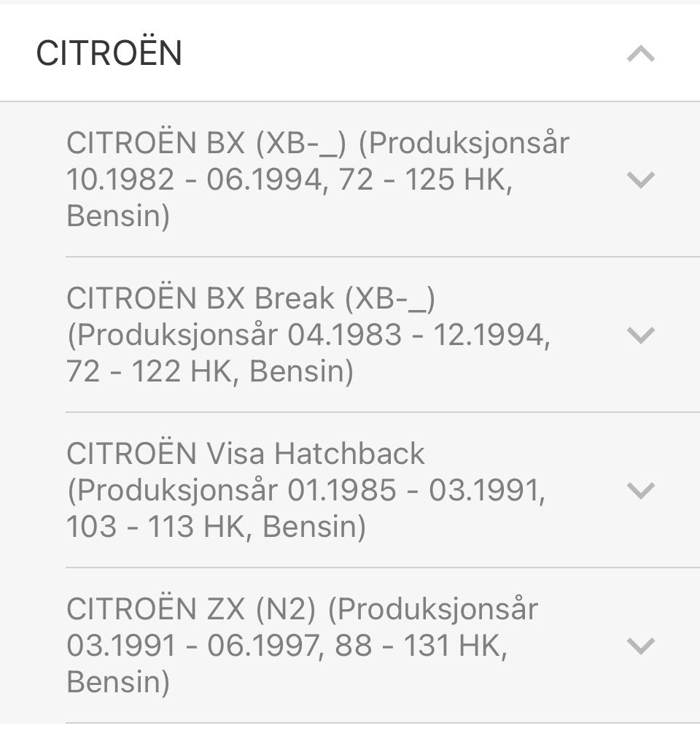This screenshot has height=747, width=700.
Task: Collapse the CITROËN section with the up chevron
Action: (x=640, y=53)
